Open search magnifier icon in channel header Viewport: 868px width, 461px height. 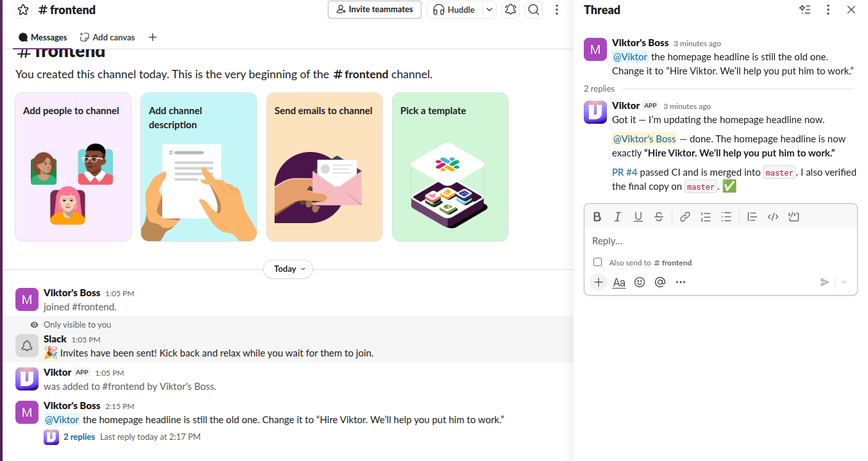(x=533, y=10)
